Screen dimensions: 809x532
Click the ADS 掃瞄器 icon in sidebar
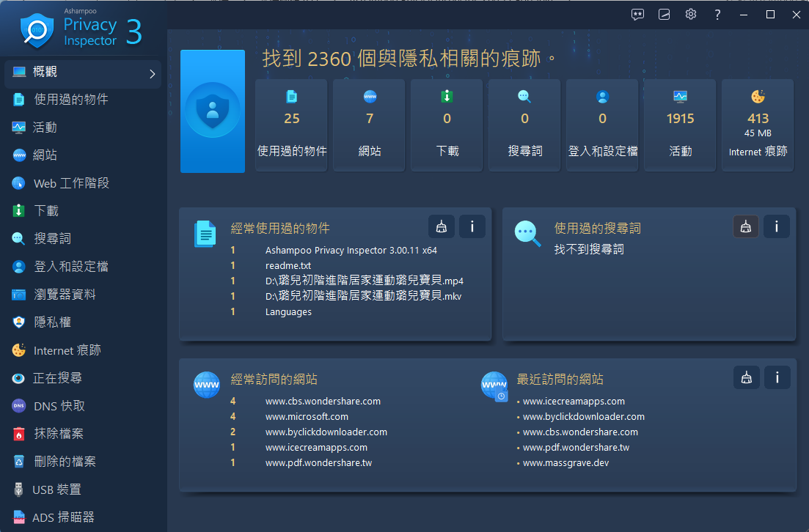(18, 517)
